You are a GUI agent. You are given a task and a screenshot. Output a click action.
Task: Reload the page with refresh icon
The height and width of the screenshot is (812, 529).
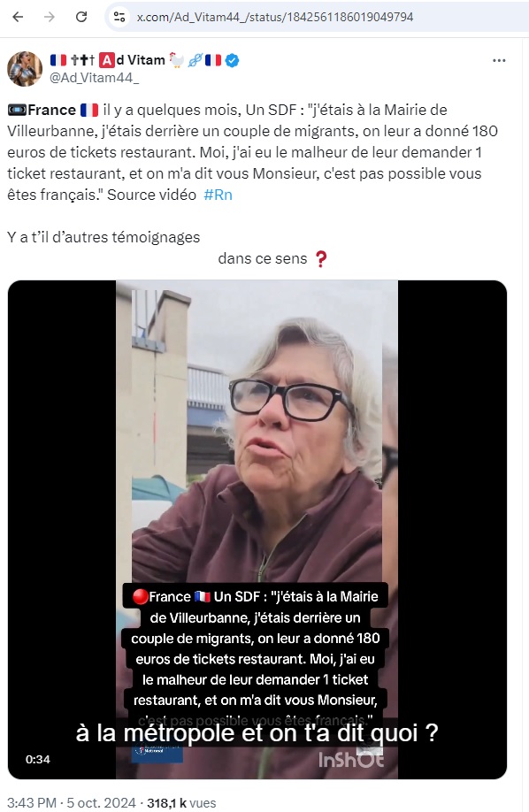pyautogui.click(x=81, y=17)
